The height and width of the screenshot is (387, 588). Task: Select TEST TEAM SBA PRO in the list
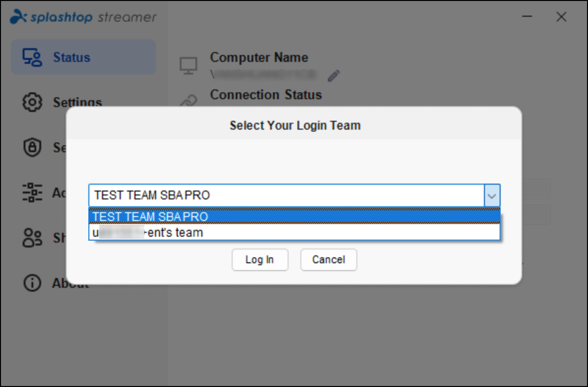click(294, 216)
